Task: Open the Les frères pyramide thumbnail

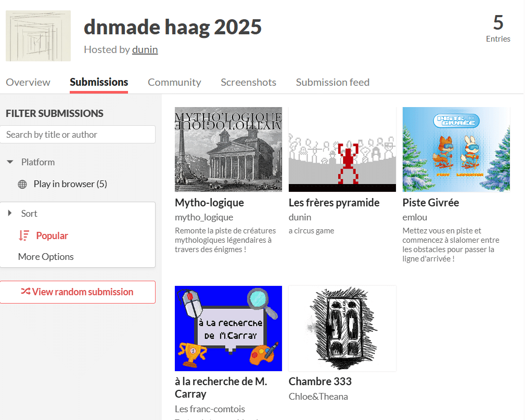Action: pos(342,150)
